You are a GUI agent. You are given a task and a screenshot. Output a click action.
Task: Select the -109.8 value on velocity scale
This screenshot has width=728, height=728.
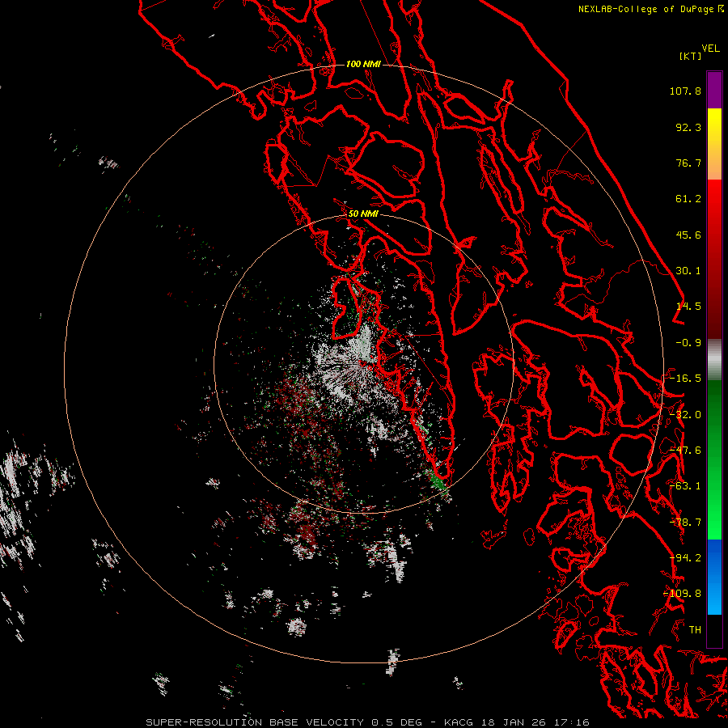tap(682, 594)
